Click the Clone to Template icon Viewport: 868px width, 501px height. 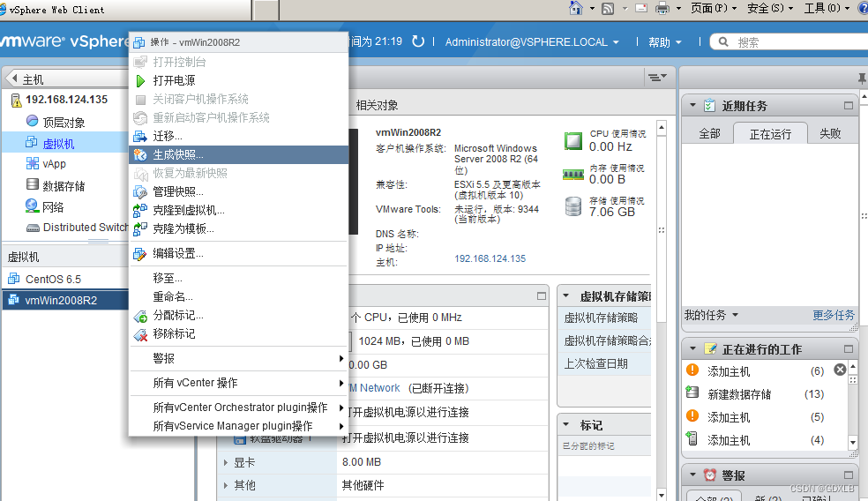click(140, 228)
